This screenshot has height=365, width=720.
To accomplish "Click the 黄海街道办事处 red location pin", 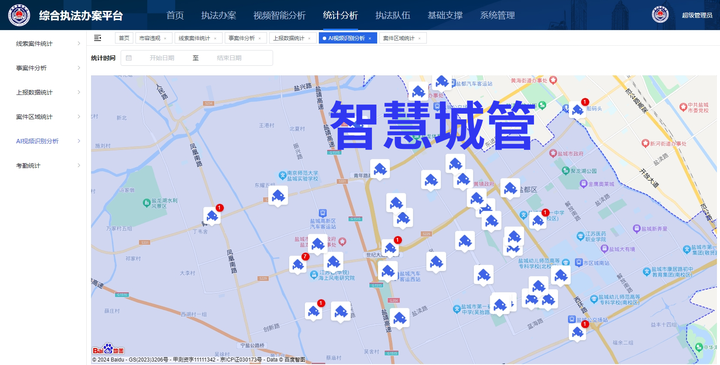I will click(x=553, y=80).
